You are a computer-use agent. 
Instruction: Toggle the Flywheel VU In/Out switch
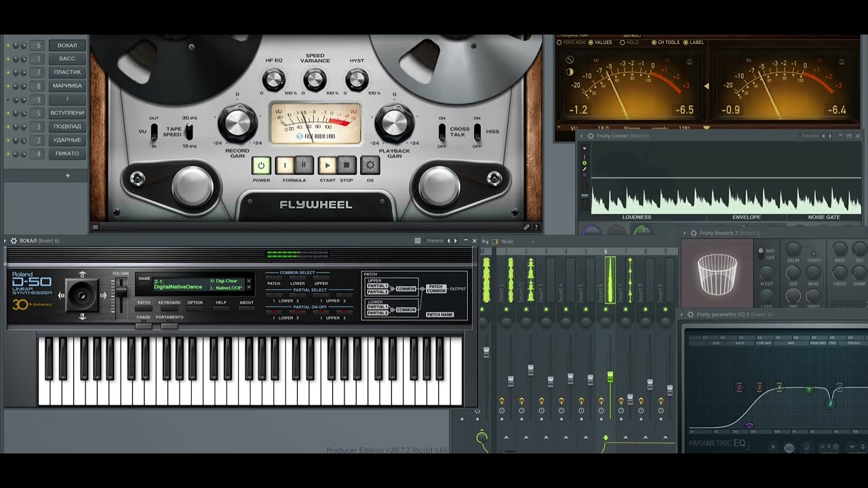(x=154, y=131)
